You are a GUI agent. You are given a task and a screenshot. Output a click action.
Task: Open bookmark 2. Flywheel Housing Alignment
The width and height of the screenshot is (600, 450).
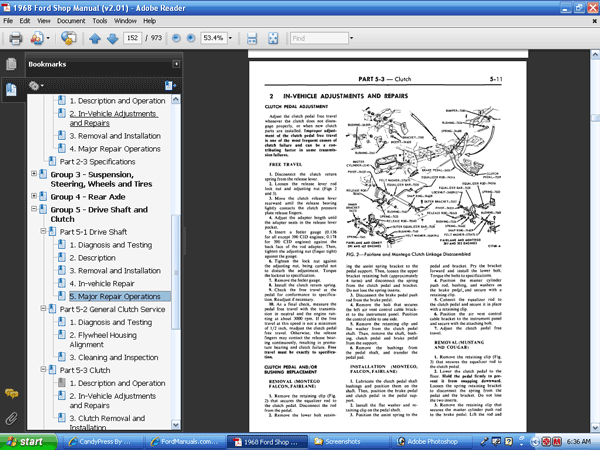click(103, 340)
